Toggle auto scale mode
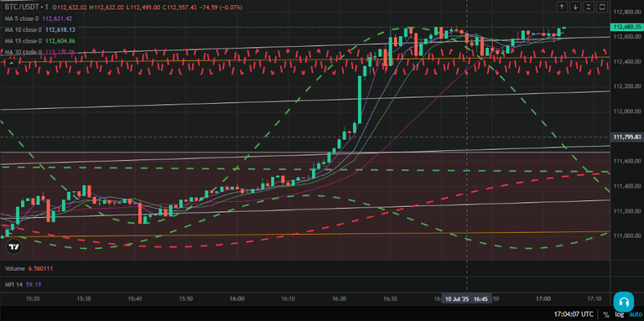This screenshot has width=644, height=321. 635,315
